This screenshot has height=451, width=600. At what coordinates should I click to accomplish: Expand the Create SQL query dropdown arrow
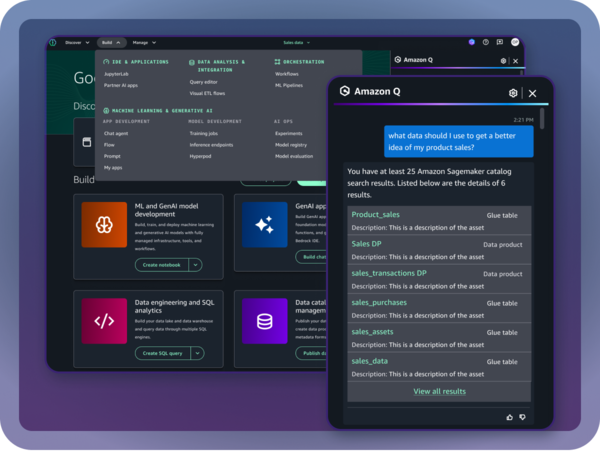(195, 353)
